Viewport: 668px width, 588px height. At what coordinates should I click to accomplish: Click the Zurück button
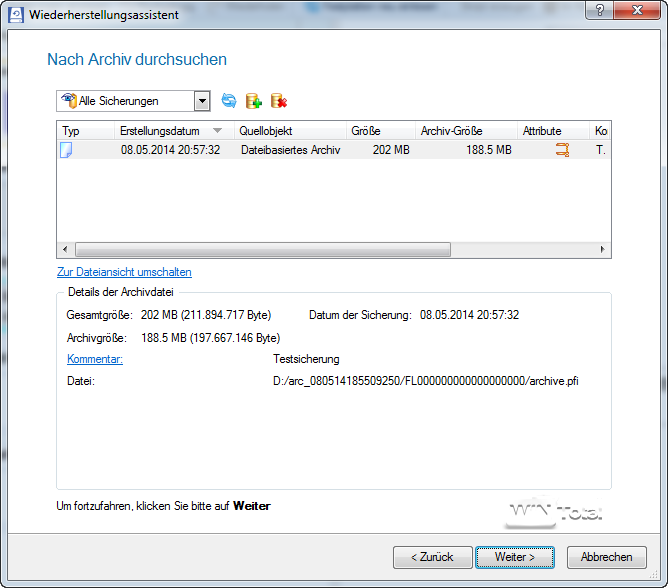pyautogui.click(x=432, y=557)
